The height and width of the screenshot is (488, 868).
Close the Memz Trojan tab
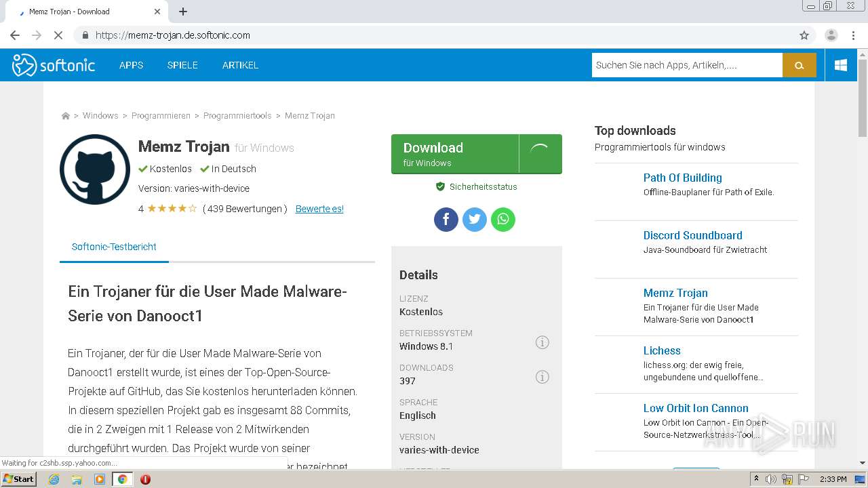pyautogui.click(x=157, y=12)
